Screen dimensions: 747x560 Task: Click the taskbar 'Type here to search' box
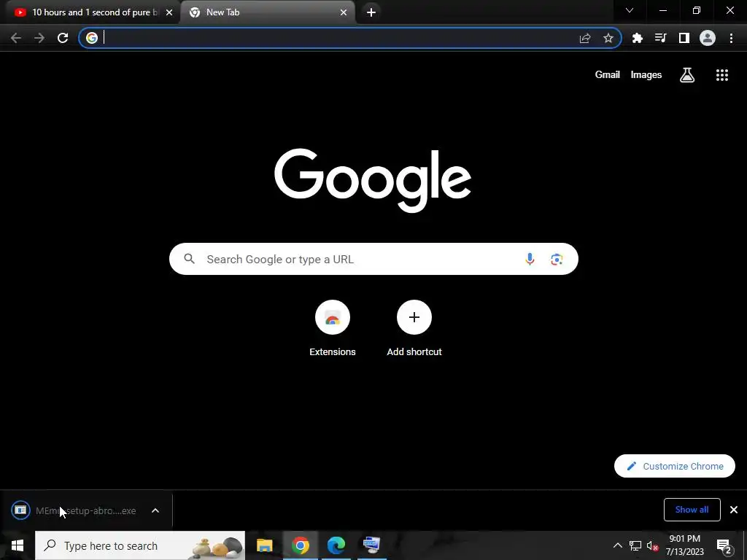point(140,545)
